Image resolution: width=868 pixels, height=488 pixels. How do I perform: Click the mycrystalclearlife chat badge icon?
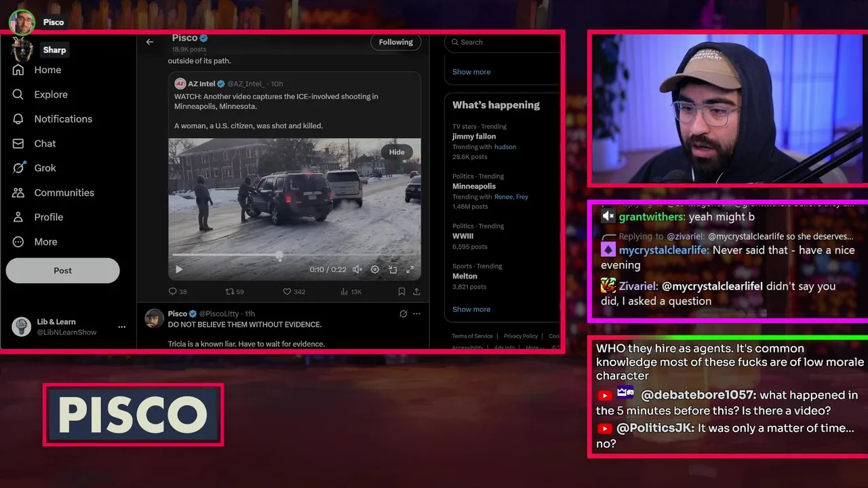[x=608, y=249]
